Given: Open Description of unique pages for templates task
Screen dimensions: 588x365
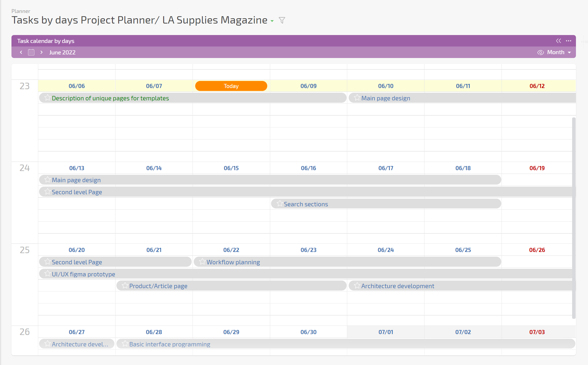Looking at the screenshot, I should click(110, 98).
